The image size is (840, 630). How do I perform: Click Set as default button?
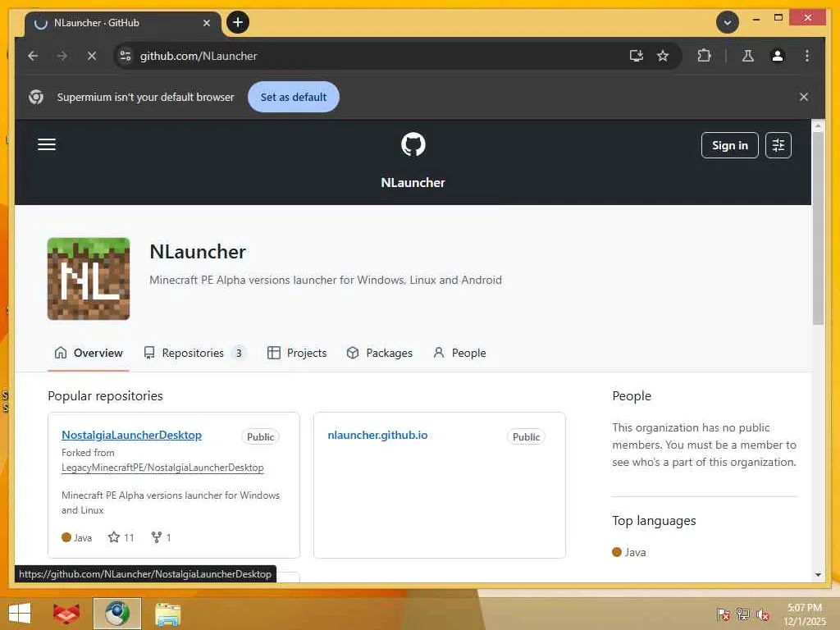coord(294,97)
